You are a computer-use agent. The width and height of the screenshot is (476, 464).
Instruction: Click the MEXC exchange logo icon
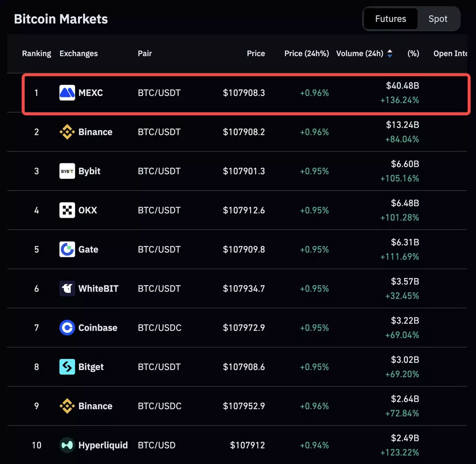coord(67,93)
